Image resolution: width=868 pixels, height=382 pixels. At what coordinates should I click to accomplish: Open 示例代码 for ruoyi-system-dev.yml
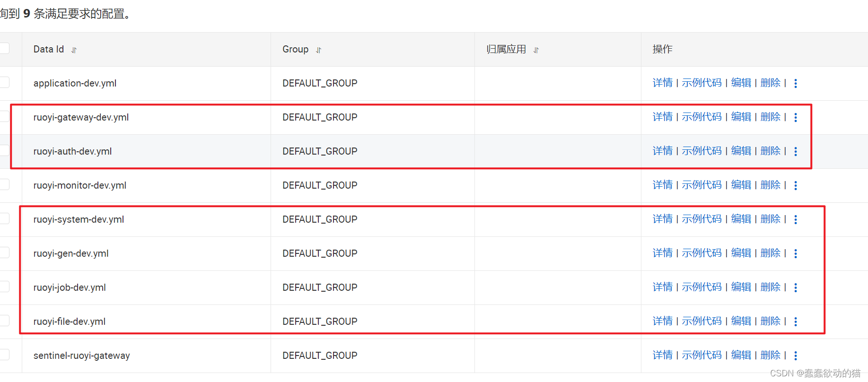click(701, 219)
